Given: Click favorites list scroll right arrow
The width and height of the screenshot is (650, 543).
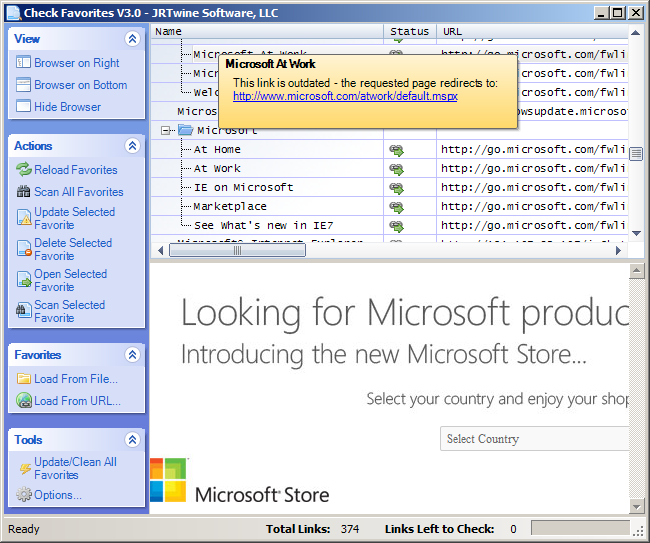Looking at the screenshot, I should tap(618, 250).
